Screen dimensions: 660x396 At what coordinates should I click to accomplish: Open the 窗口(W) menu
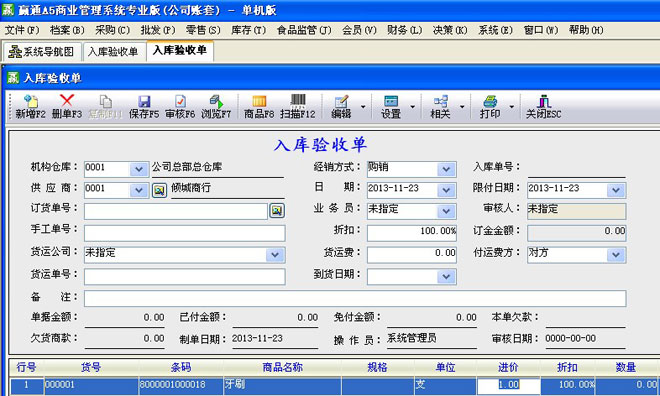pyautogui.click(x=541, y=30)
